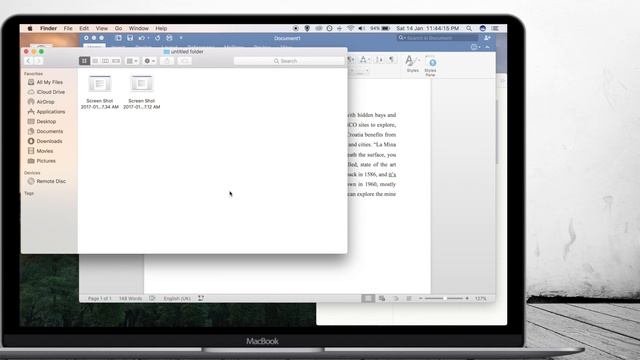Open the File menu
640x360 pixels.
pyautogui.click(x=68, y=28)
